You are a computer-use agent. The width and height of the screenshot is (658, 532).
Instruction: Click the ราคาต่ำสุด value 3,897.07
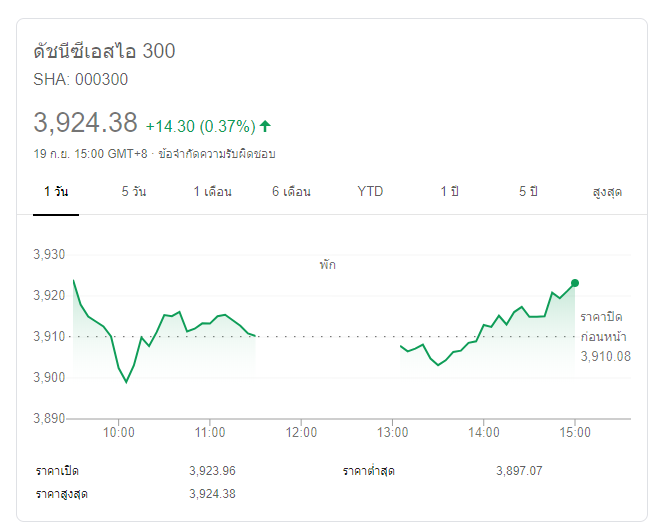[521, 471]
